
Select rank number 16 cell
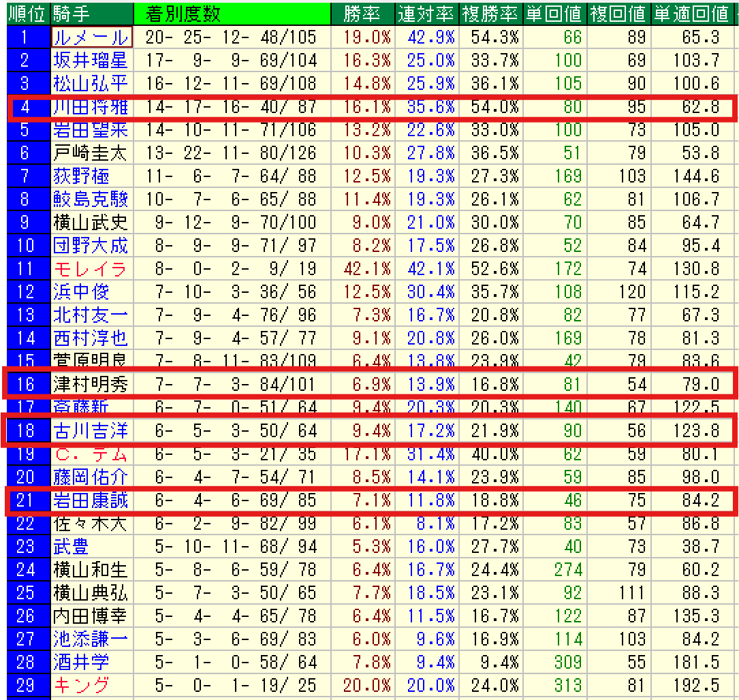pyautogui.click(x=25, y=385)
